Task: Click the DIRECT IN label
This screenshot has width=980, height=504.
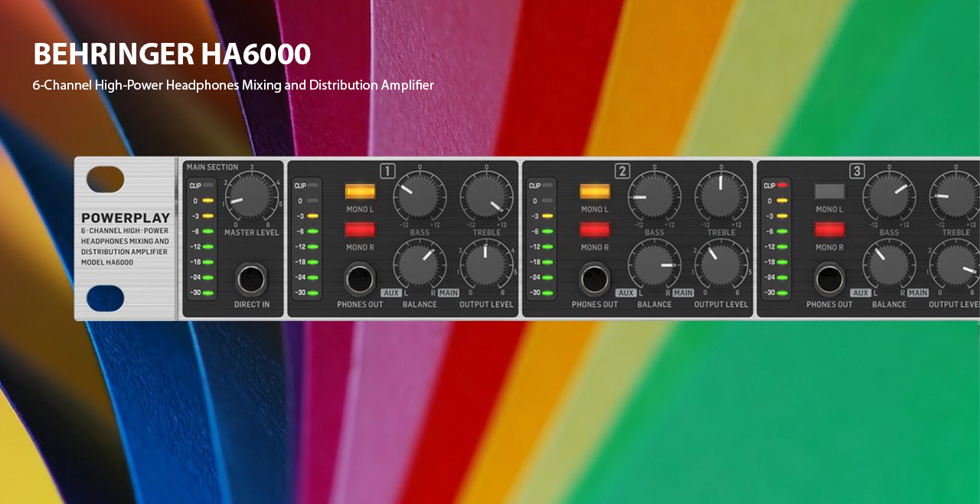Action: 252,304
